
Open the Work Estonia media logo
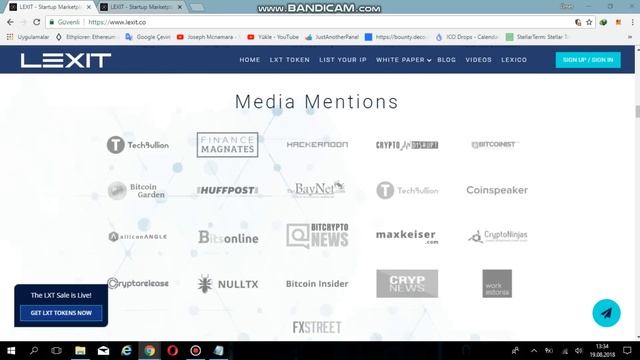pyautogui.click(x=497, y=283)
